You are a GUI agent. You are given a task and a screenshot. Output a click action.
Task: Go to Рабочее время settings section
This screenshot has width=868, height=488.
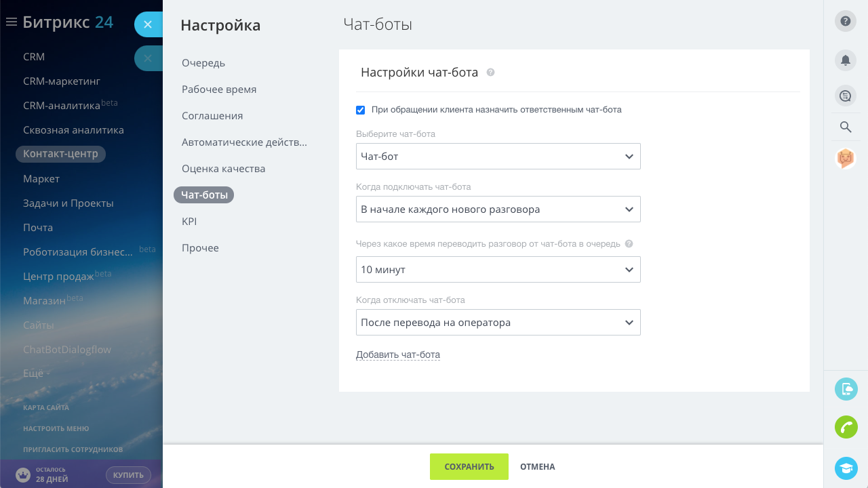pos(219,89)
